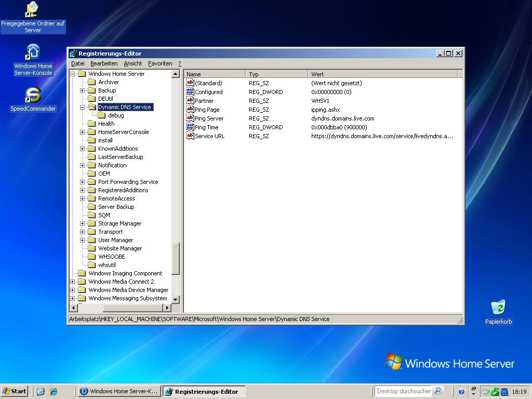Click the desktop search magnifier icon

[x=437, y=391]
